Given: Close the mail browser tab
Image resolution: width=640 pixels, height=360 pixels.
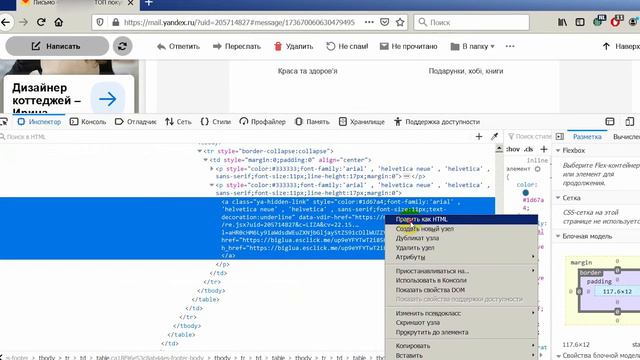Looking at the screenshot, I should [130, 3].
